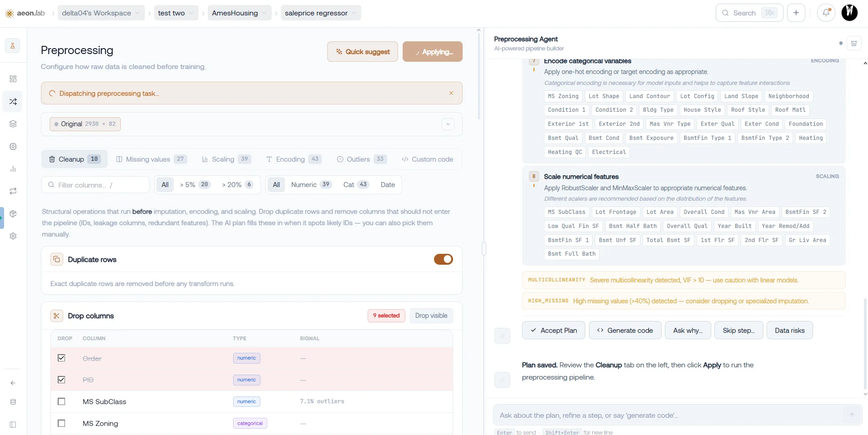Uncheck the PID column drop checkbox

(x=61, y=380)
